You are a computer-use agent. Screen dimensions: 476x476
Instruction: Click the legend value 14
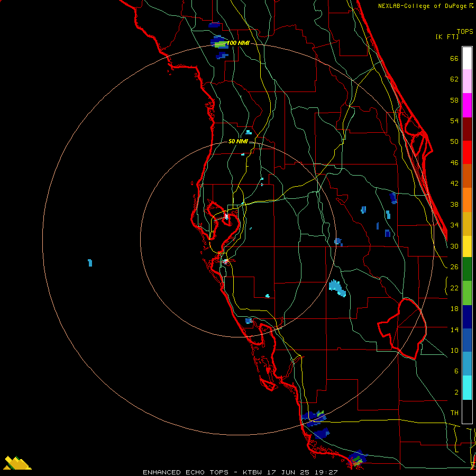point(454,329)
